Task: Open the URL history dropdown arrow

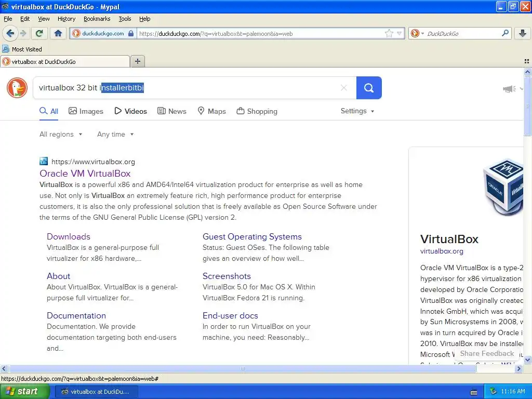Action: [400, 33]
